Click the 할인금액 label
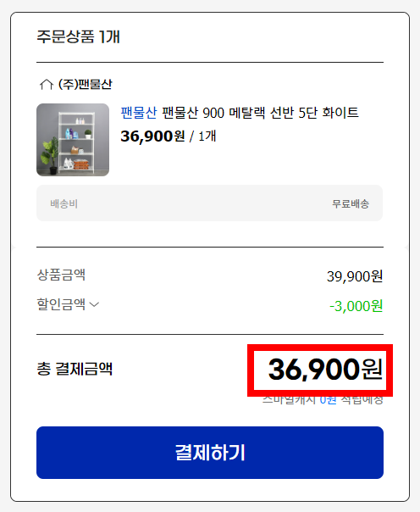Viewport: 420px width, 512px height. click(x=61, y=304)
